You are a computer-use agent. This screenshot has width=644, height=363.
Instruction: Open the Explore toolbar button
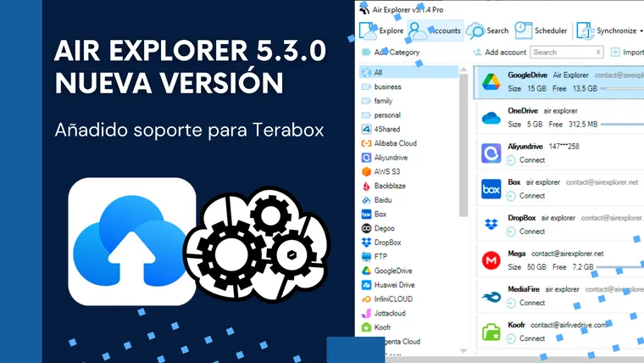382,31
